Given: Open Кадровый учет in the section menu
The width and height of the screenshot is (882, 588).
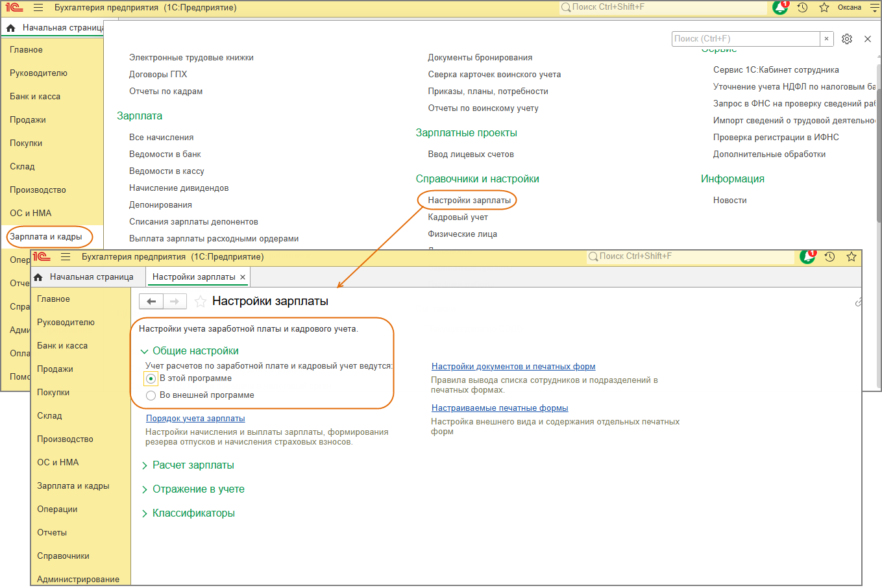Looking at the screenshot, I should (x=458, y=217).
